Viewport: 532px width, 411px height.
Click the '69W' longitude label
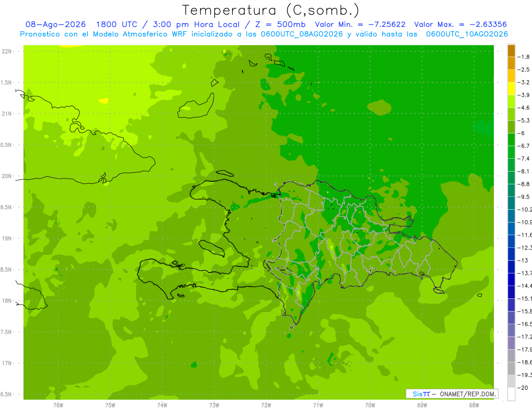(422, 405)
